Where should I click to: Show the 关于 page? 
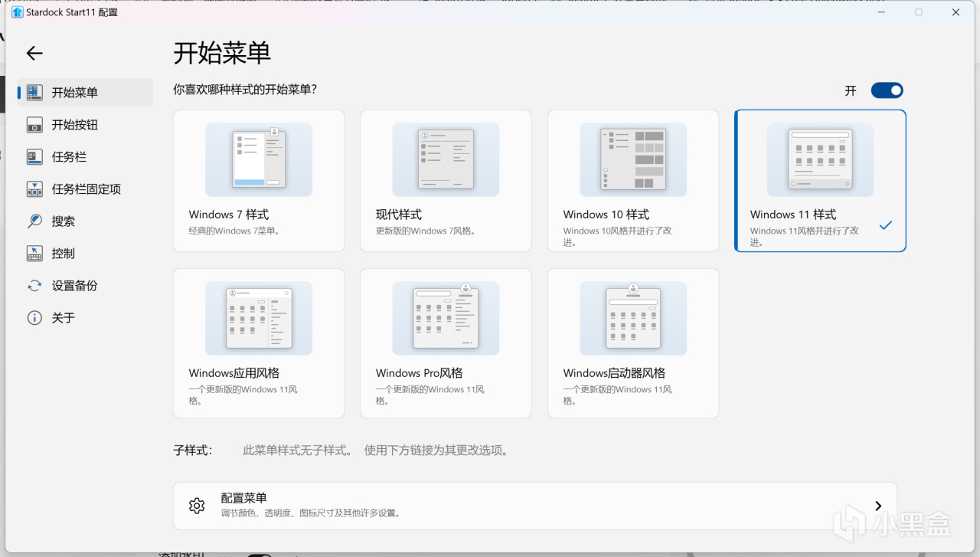[85, 318]
